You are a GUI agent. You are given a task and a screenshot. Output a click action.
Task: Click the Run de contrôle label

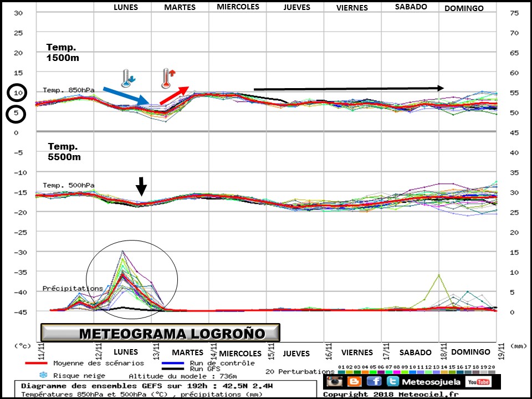(222, 363)
